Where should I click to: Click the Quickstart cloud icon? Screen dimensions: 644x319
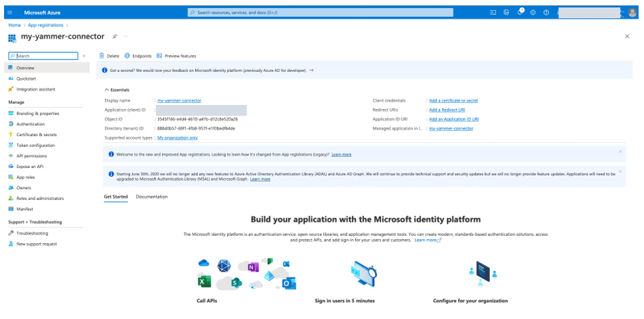coord(11,79)
